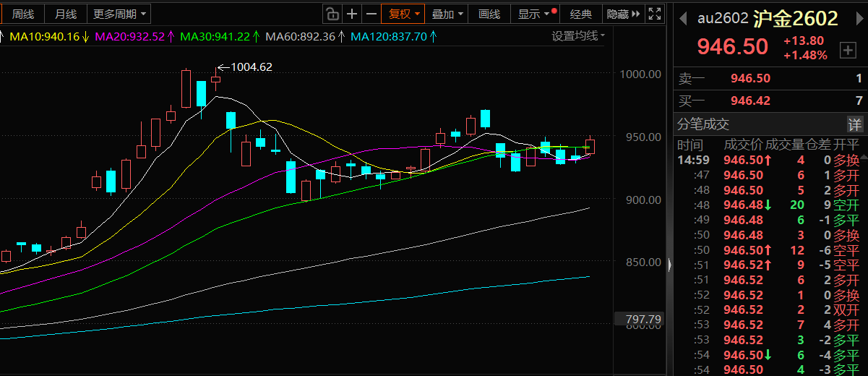Switch to 周线 weekly chart tab

(23, 14)
